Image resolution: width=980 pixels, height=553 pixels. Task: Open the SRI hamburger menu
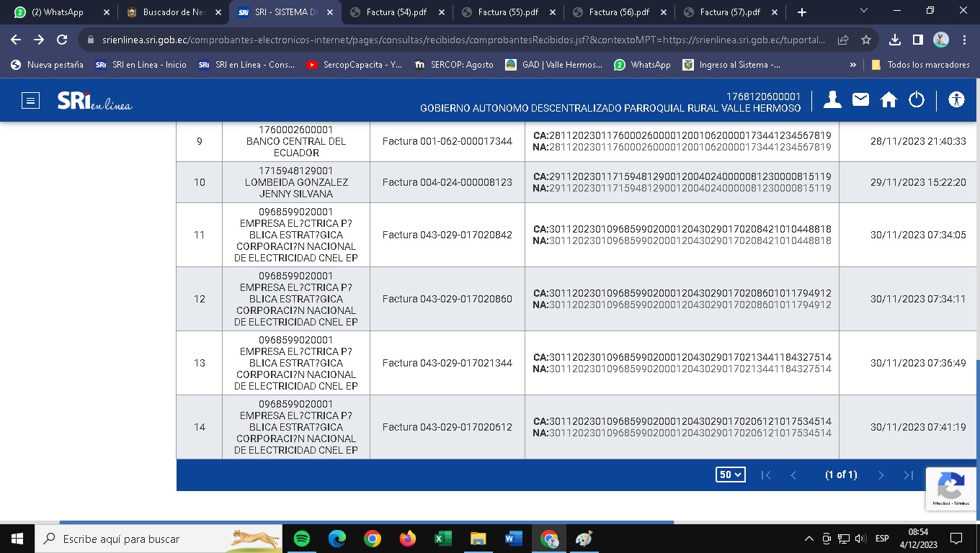(x=30, y=100)
